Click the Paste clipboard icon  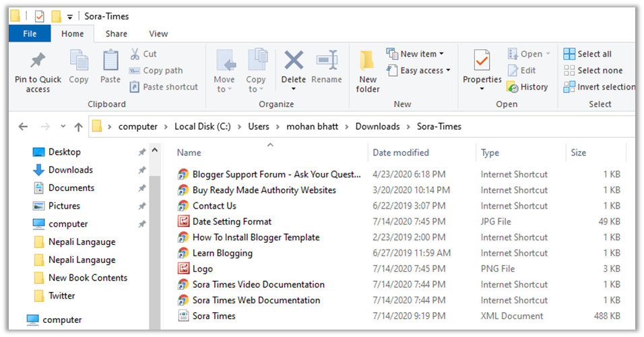tap(110, 67)
